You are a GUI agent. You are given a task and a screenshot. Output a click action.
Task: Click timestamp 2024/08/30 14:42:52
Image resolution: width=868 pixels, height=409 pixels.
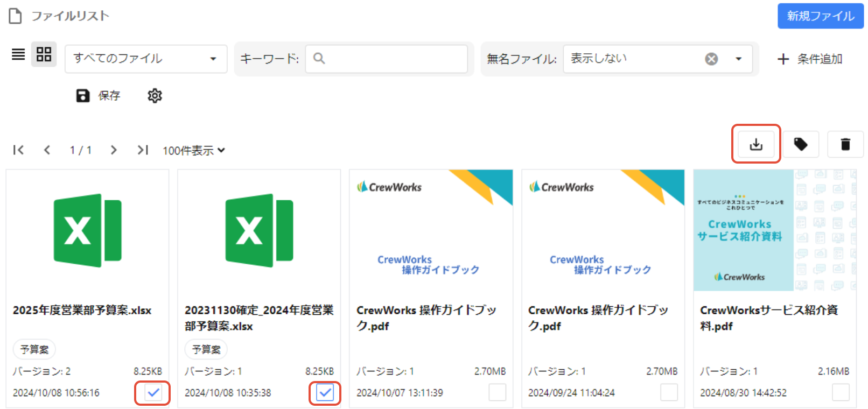[x=743, y=393]
